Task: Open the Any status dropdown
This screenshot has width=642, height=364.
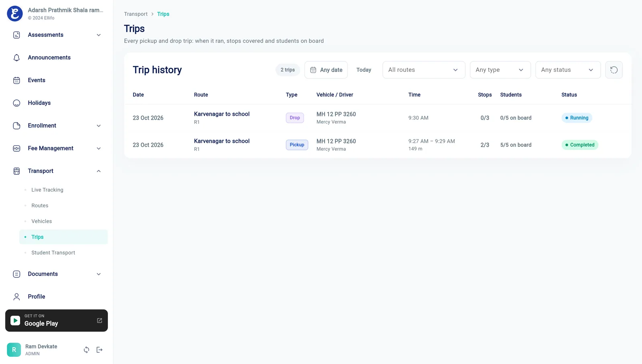Action: (568, 70)
